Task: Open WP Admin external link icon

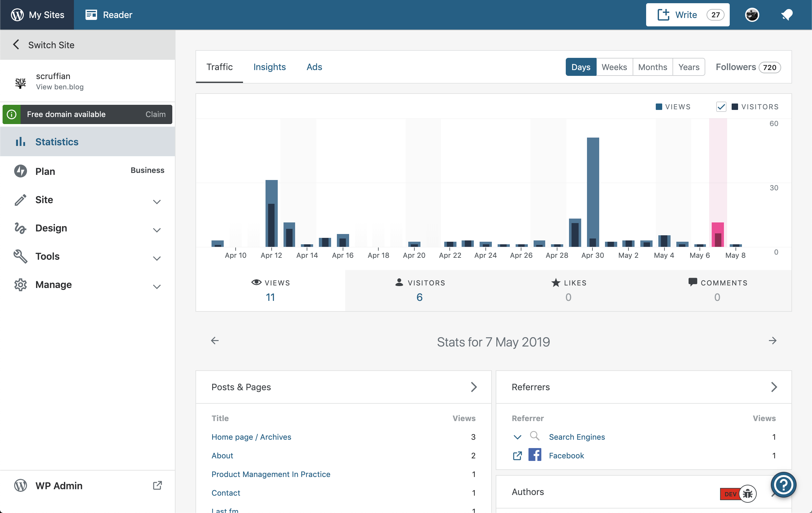Action: click(158, 485)
